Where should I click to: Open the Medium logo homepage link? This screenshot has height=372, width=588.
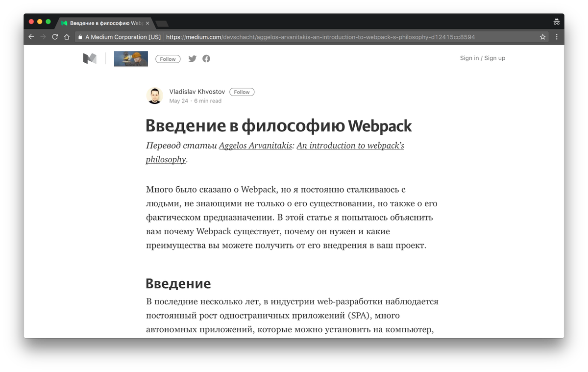pos(90,58)
